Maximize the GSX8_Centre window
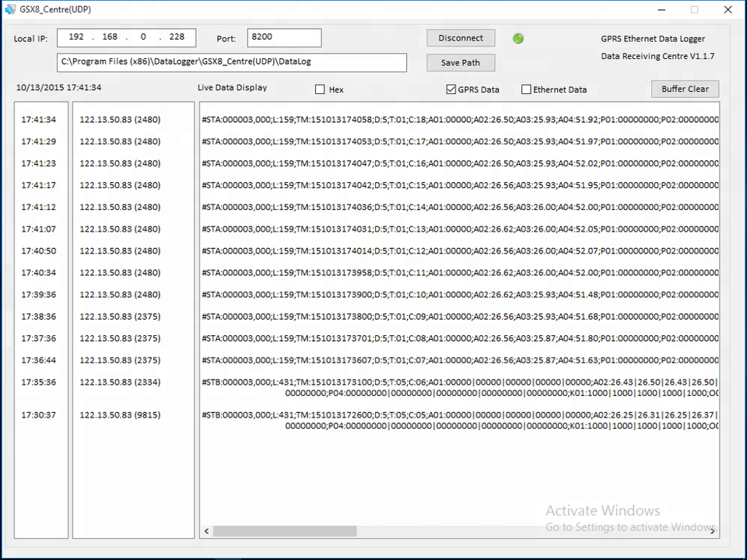Screen dimensions: 747x560 click(x=694, y=9)
